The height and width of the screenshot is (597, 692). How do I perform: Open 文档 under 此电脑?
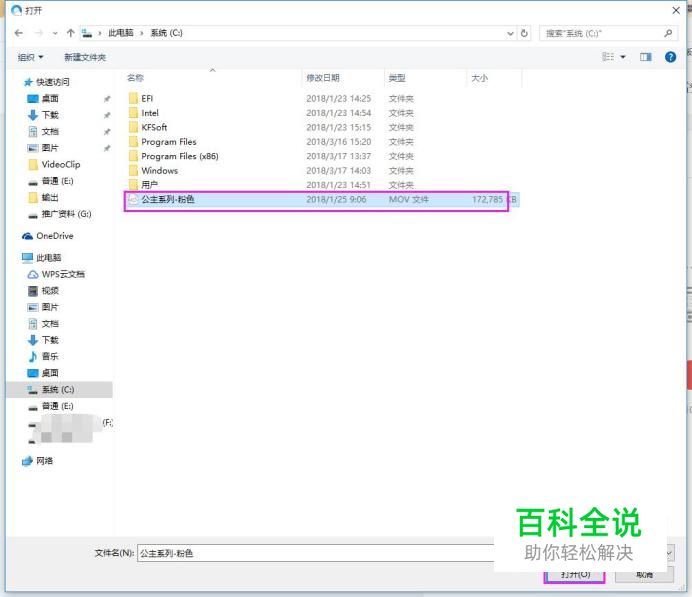point(50,323)
